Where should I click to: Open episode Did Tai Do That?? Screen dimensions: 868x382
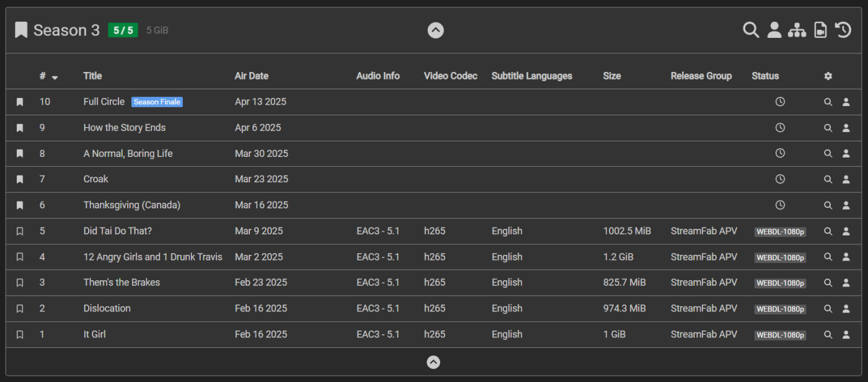click(117, 231)
